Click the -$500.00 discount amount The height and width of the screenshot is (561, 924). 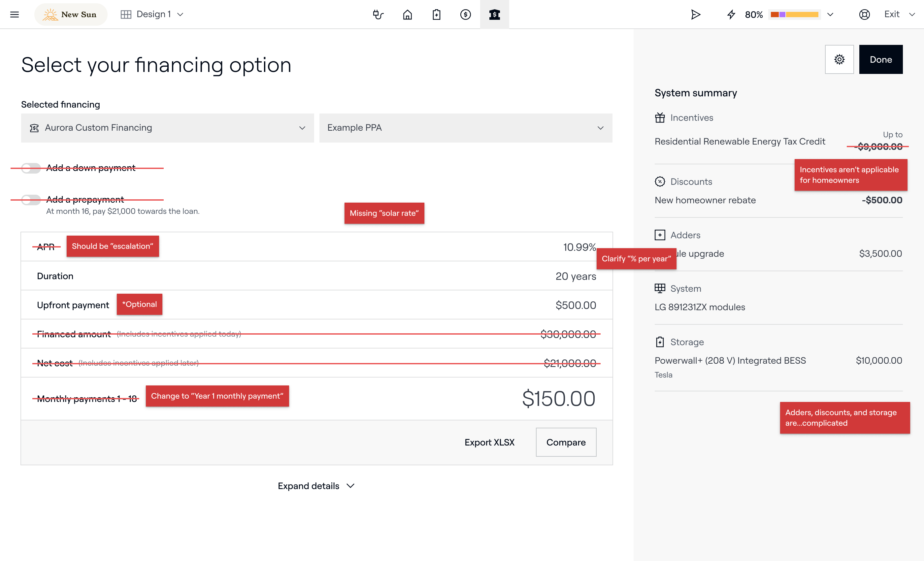(882, 200)
